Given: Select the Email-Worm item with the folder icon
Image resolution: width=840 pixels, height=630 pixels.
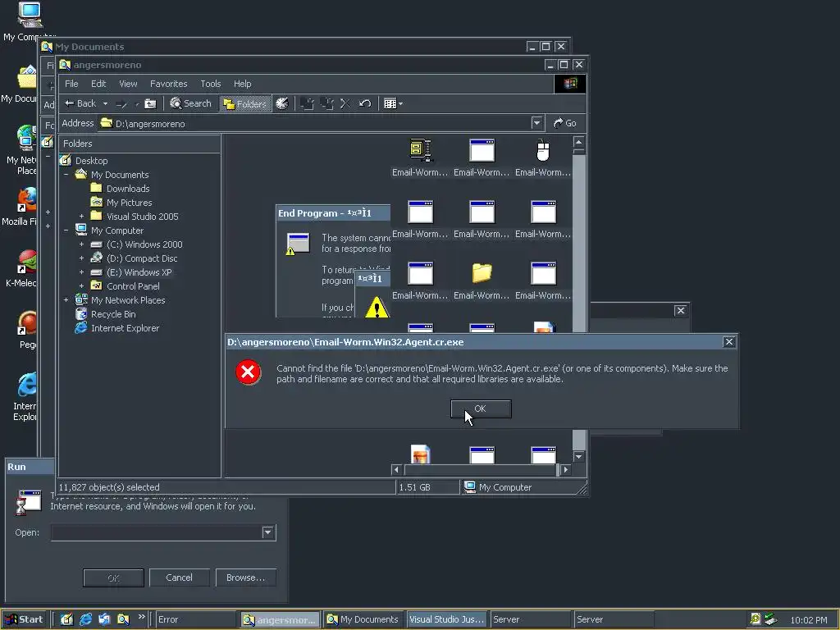Looking at the screenshot, I should click(x=481, y=281).
